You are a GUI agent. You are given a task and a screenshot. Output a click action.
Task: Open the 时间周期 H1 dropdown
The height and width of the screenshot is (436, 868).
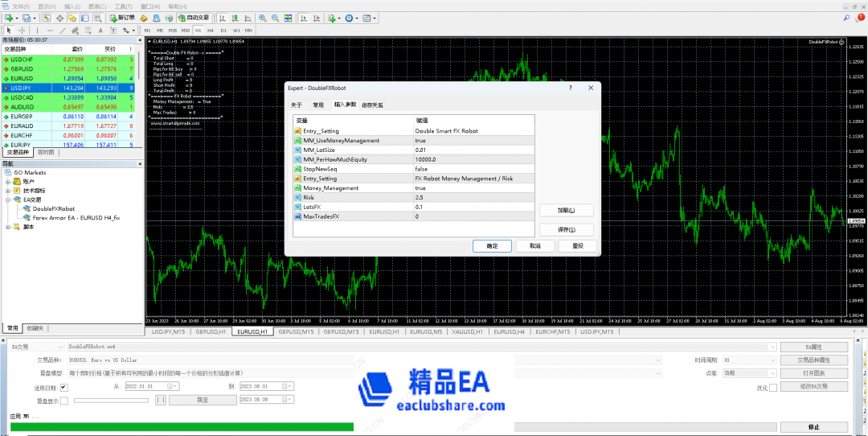tap(749, 360)
